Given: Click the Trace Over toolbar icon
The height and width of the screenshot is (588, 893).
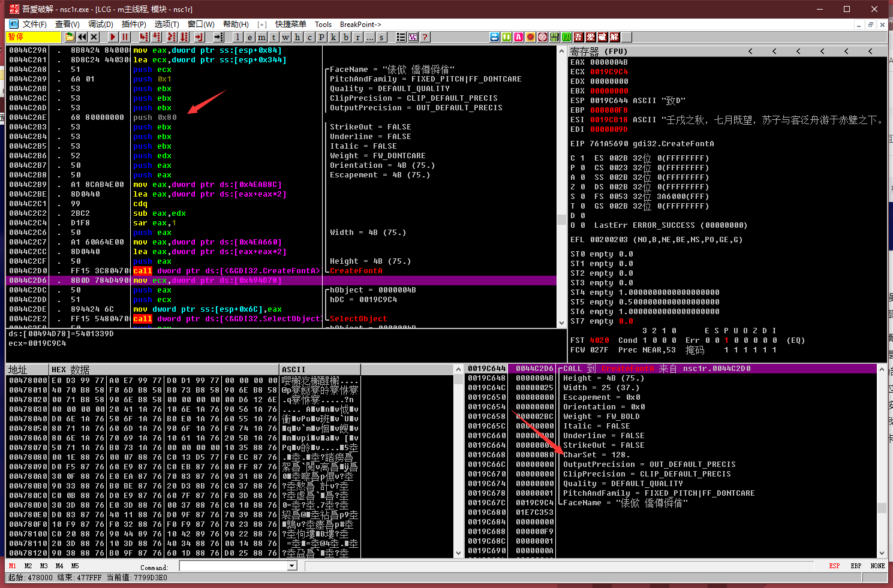Looking at the screenshot, I should pyautogui.click(x=184, y=37).
